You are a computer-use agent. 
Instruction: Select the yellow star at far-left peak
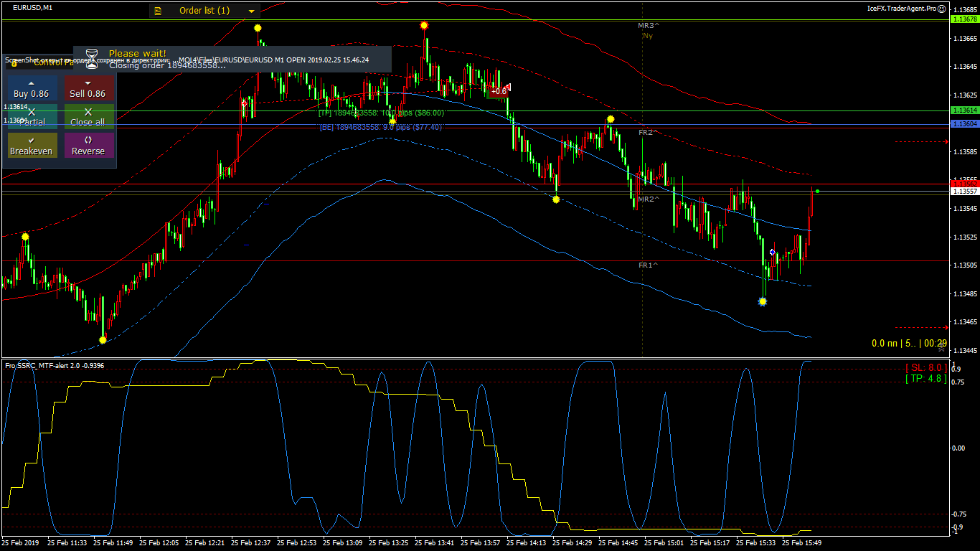(x=25, y=236)
